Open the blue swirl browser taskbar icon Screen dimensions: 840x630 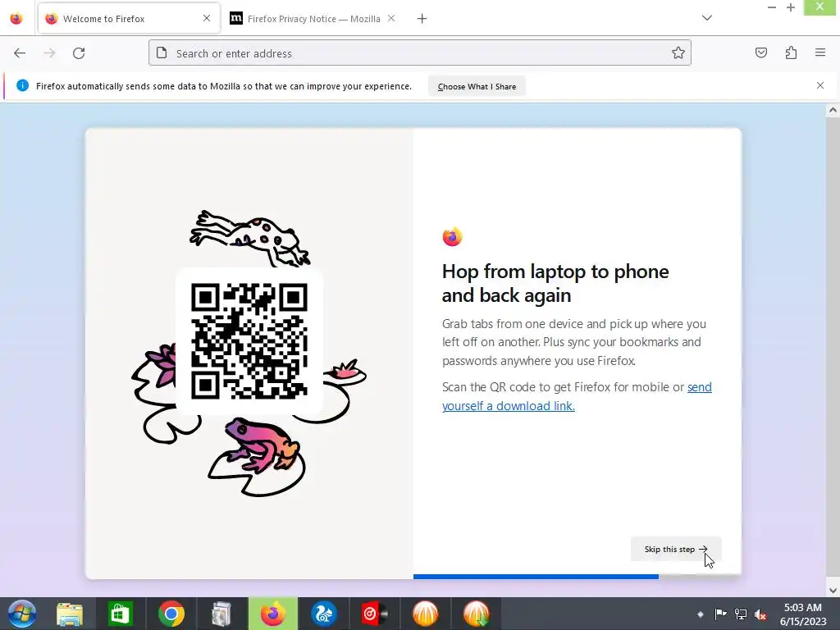click(323, 614)
